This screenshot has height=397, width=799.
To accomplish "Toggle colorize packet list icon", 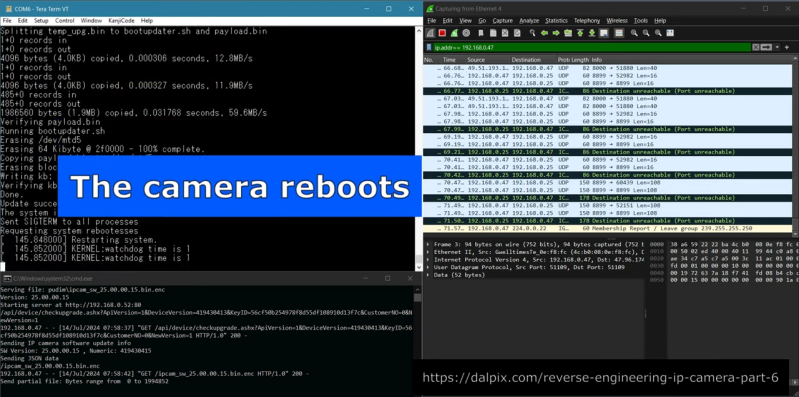I will coord(619,33).
